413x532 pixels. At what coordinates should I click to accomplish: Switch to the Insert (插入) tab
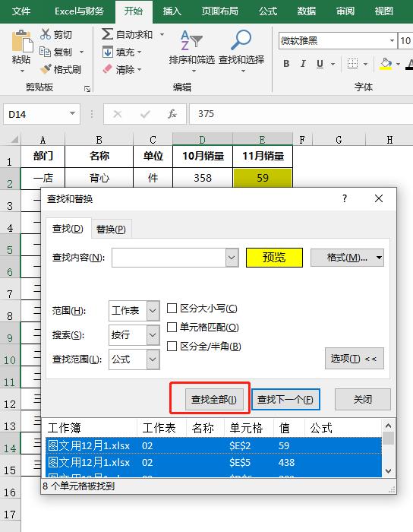(172, 11)
